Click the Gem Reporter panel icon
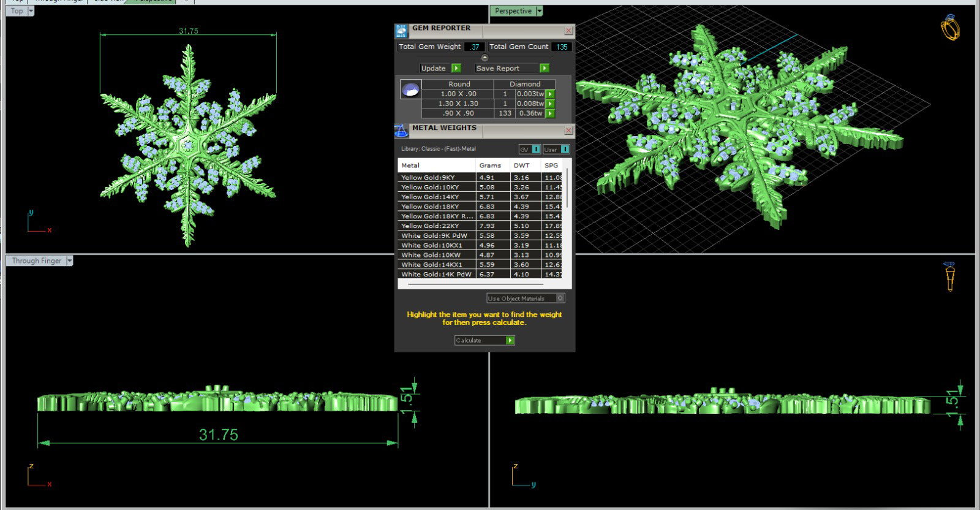Image resolution: width=980 pixels, height=510 pixels. pos(402,31)
